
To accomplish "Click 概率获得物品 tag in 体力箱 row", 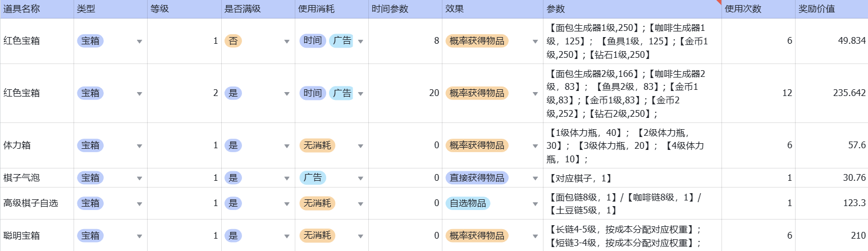I will point(477,145).
